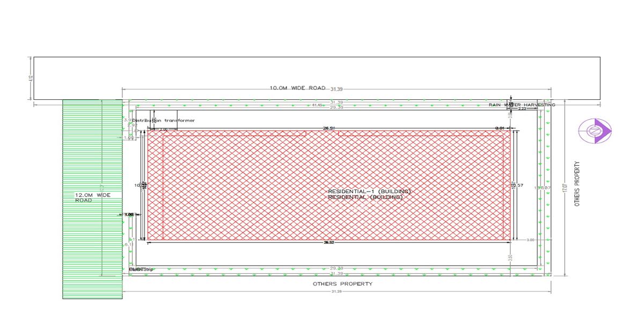Click the horizontal "OTHERS PROPERTY" label below the plot
Viewport: 644px width, 322px height.
point(342,284)
